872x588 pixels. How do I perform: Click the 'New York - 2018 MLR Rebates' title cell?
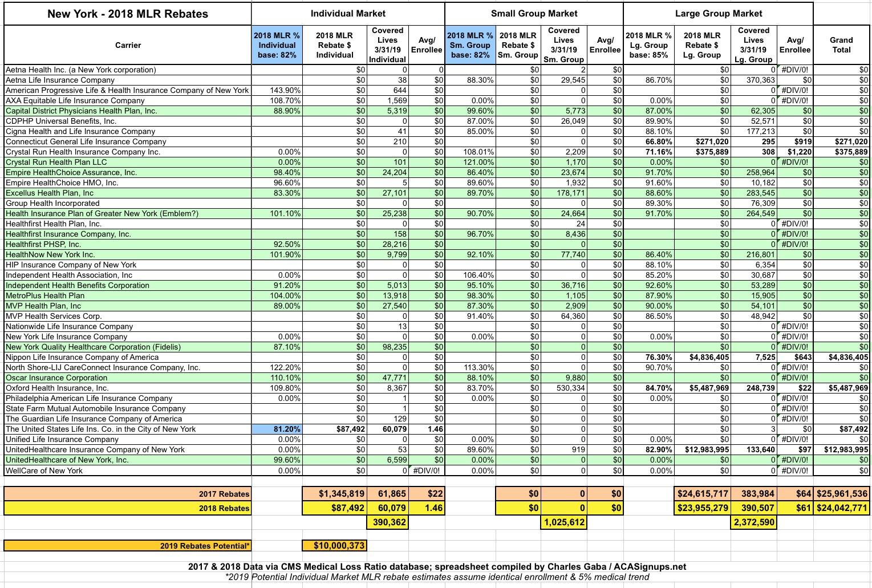[x=128, y=14]
